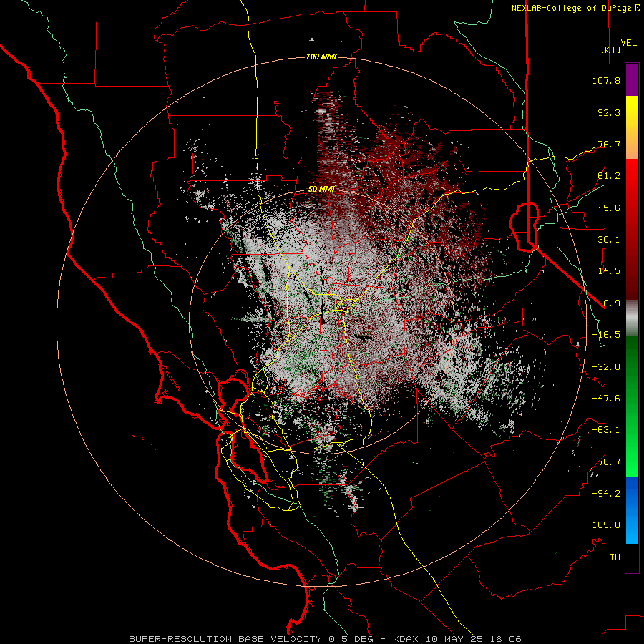Click the TH legend label

(x=615, y=557)
